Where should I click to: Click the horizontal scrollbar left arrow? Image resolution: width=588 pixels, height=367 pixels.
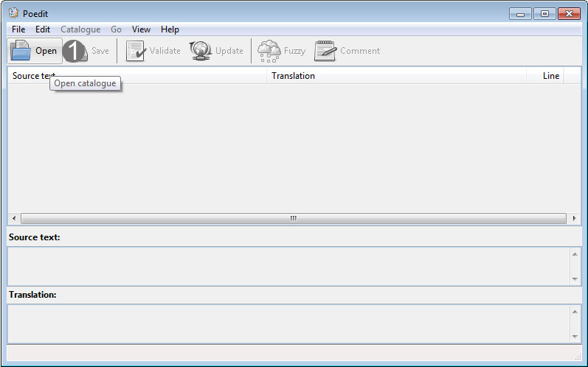pyautogui.click(x=13, y=219)
